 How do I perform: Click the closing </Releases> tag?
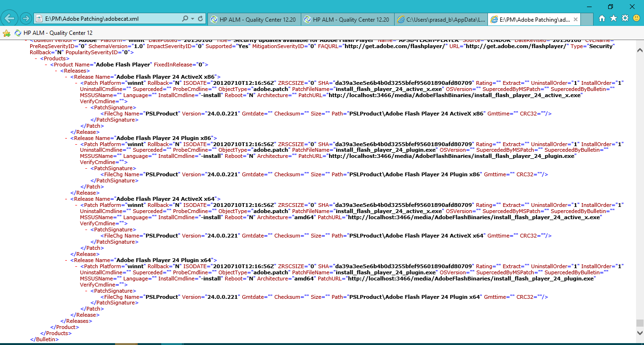coord(76,321)
